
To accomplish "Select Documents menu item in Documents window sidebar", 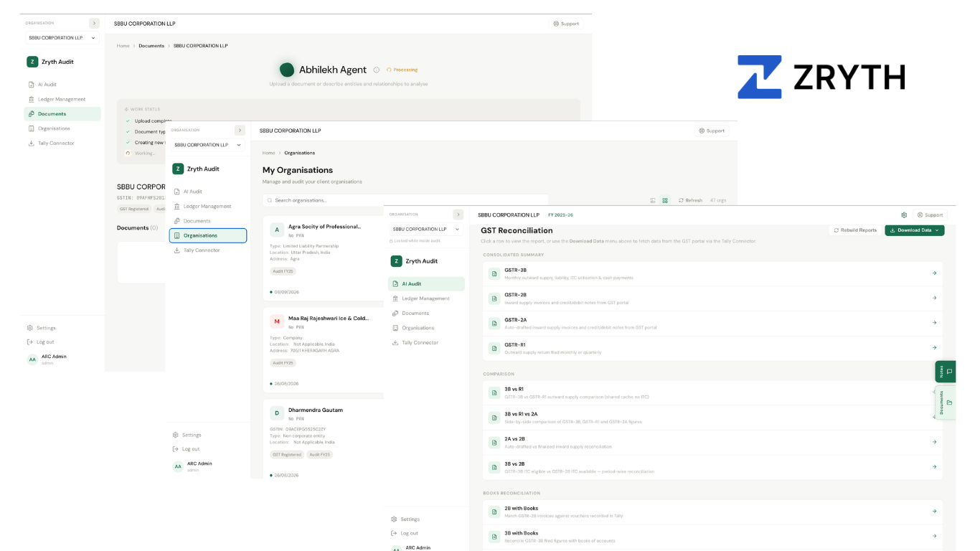I will 62,114.
